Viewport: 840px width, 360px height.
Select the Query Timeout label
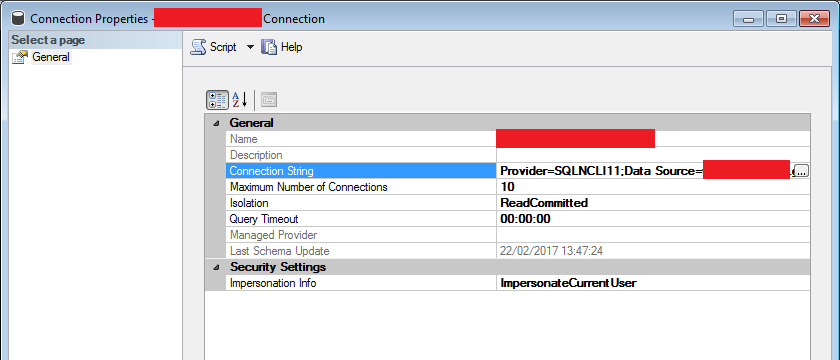264,219
